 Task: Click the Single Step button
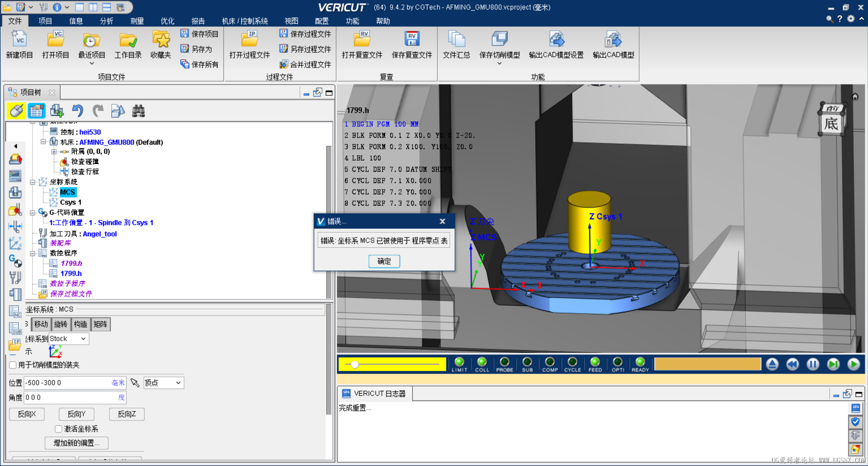pyautogui.click(x=833, y=364)
